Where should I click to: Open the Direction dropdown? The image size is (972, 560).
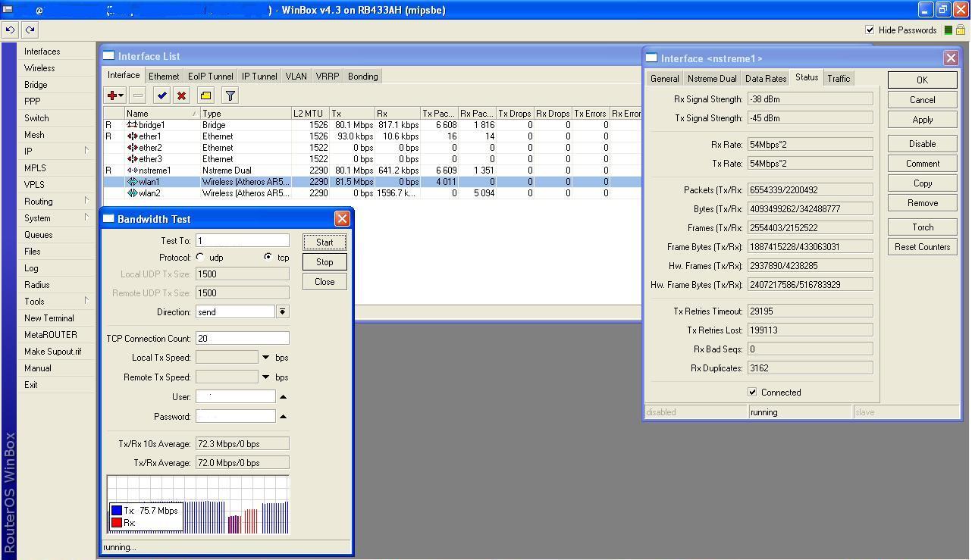pyautogui.click(x=282, y=311)
